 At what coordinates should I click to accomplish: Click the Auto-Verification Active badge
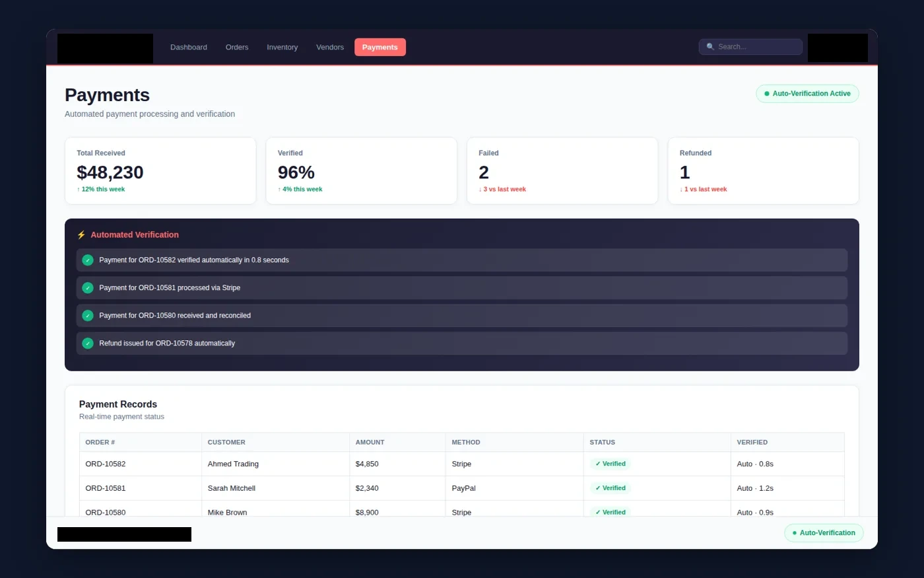tap(807, 94)
